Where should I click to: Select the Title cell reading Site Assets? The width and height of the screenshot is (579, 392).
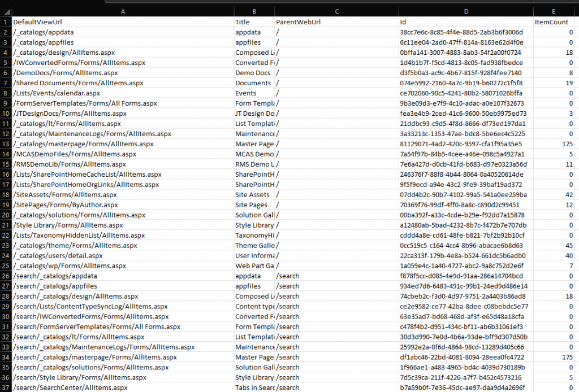pos(254,194)
